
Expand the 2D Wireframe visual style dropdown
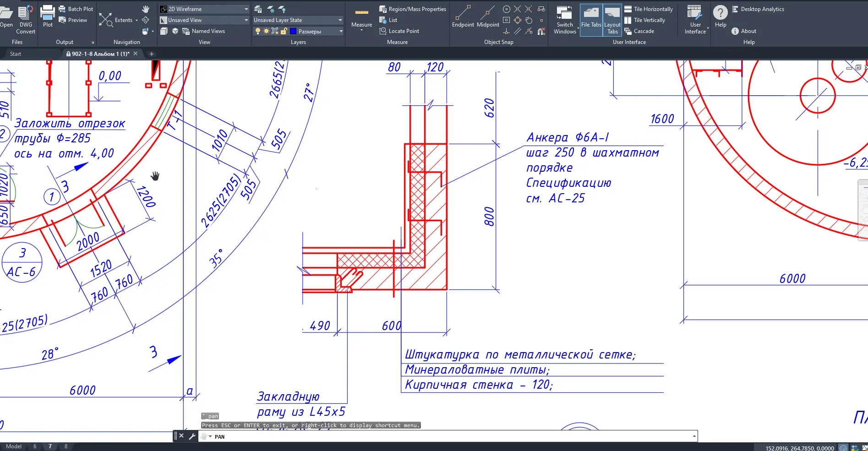246,9
